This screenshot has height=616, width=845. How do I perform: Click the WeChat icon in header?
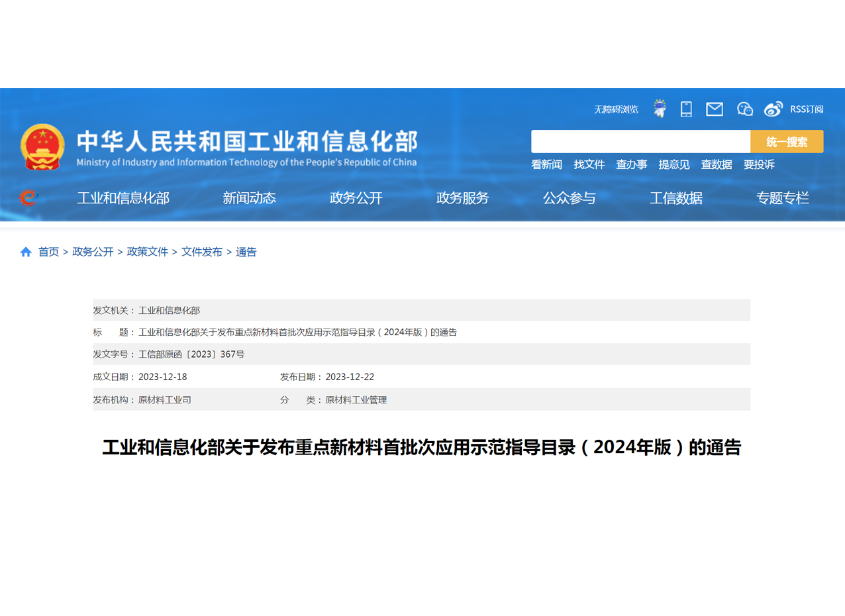pyautogui.click(x=745, y=109)
